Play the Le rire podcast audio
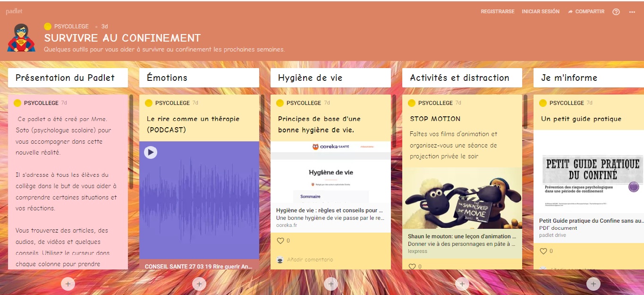Viewport: 644px width, 295px height. click(x=151, y=152)
